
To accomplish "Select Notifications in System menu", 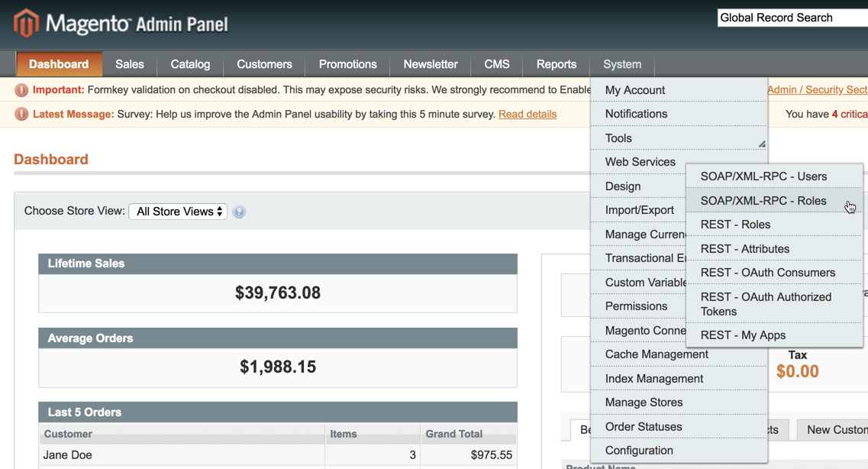I will click(679, 114).
